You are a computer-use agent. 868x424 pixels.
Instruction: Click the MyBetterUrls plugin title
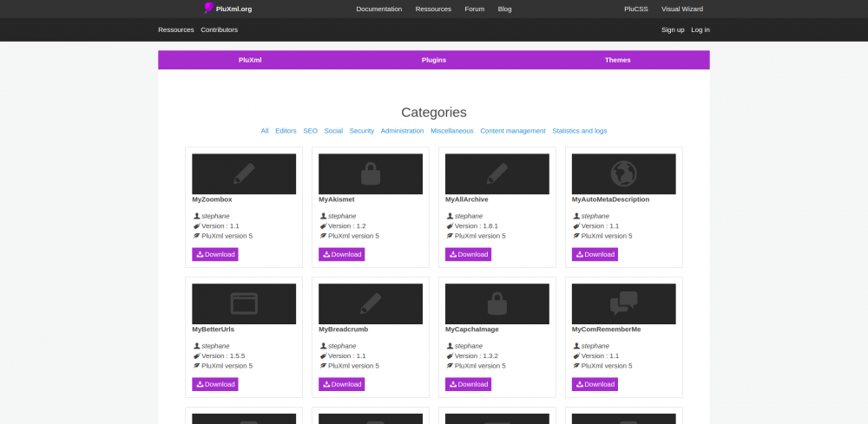click(214, 329)
